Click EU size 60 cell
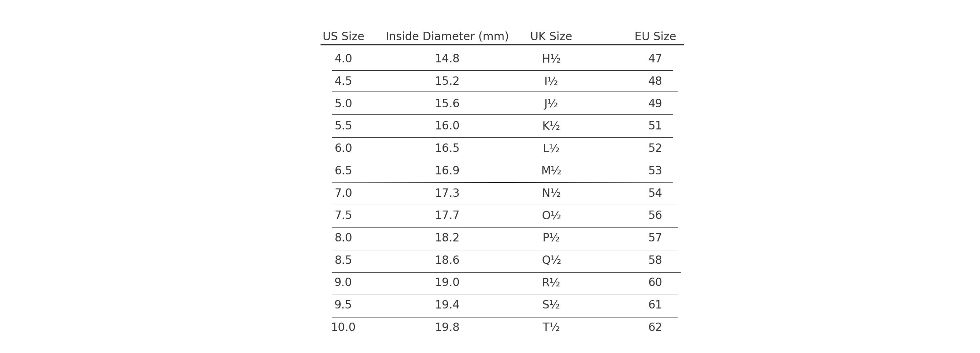Screen dimensions: 980x353 (655, 282)
